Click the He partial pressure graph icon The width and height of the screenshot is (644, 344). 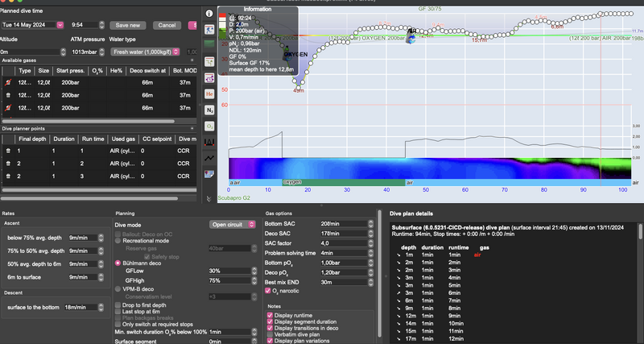[210, 93]
